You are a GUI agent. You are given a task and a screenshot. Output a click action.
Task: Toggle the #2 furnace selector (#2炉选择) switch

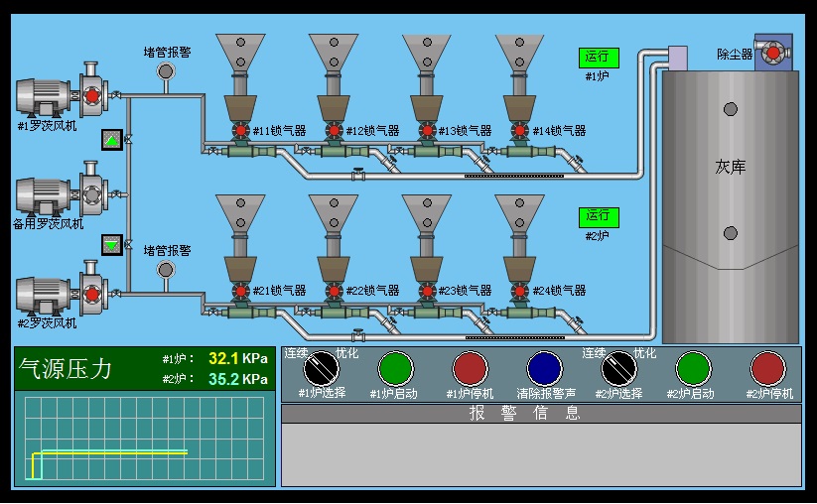tap(619, 368)
